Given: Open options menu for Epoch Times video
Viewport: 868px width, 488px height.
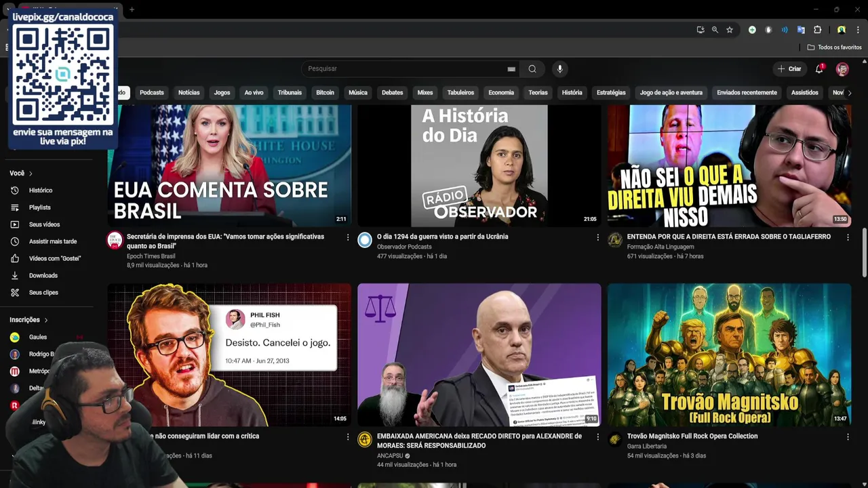Looking at the screenshot, I should point(348,237).
